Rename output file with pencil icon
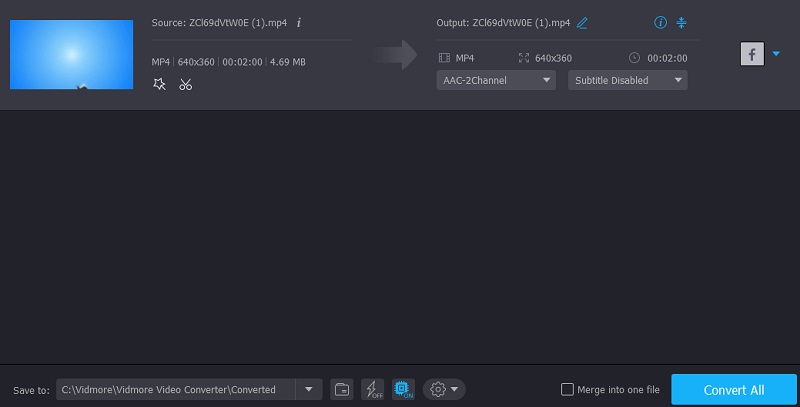Screen dimensions: 800x407 click(583, 22)
